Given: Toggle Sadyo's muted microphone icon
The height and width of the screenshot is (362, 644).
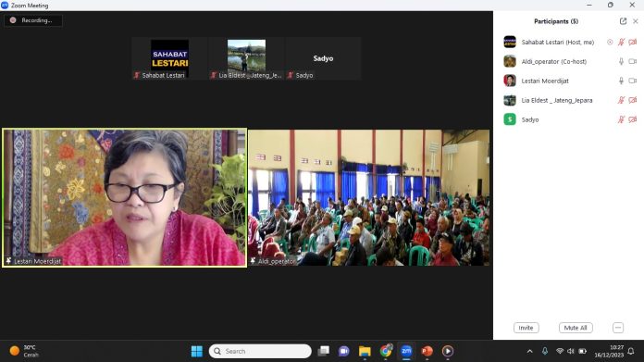Looking at the screenshot, I should coord(621,119).
